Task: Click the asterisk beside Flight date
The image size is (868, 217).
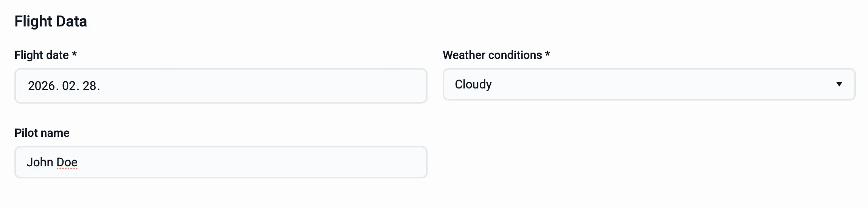Action: click(x=74, y=54)
